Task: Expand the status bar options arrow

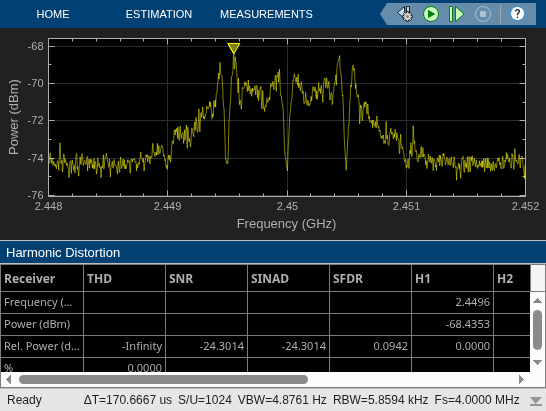Action: pyautogui.click(x=536, y=401)
